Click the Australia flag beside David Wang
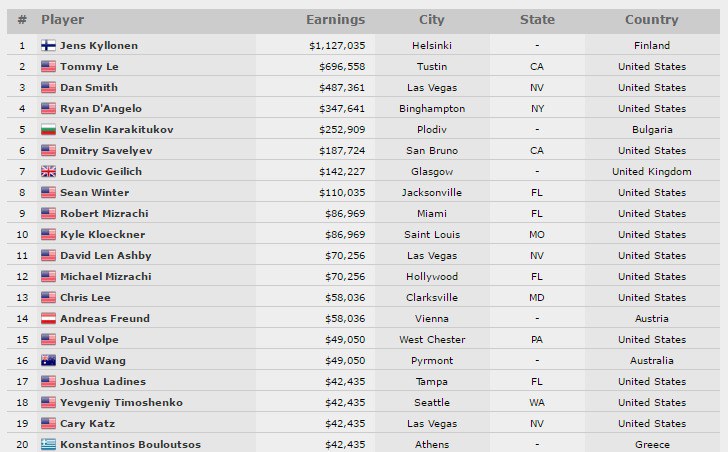Image resolution: width=728 pixels, height=452 pixels. coord(48,361)
